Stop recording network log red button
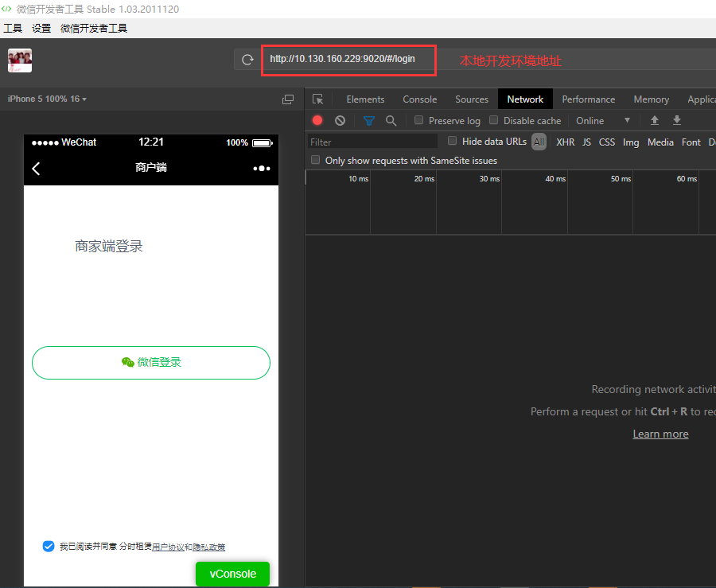The height and width of the screenshot is (588, 716). tap(317, 121)
